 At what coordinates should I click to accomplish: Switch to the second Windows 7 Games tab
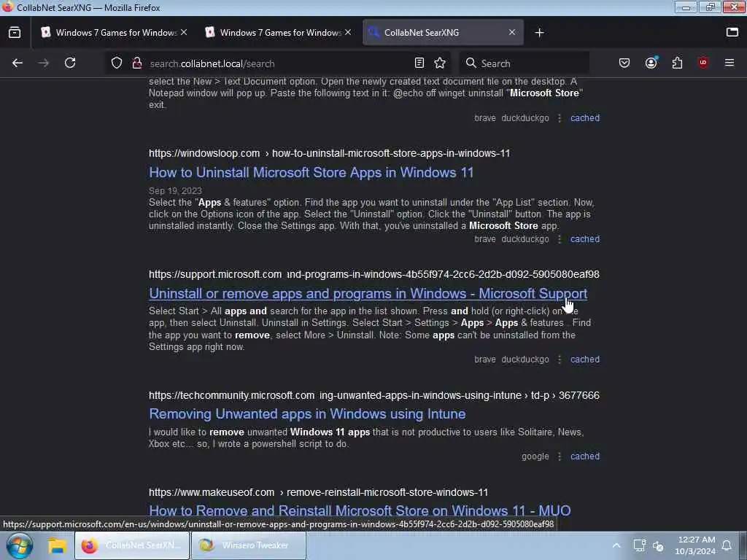[x=279, y=32]
